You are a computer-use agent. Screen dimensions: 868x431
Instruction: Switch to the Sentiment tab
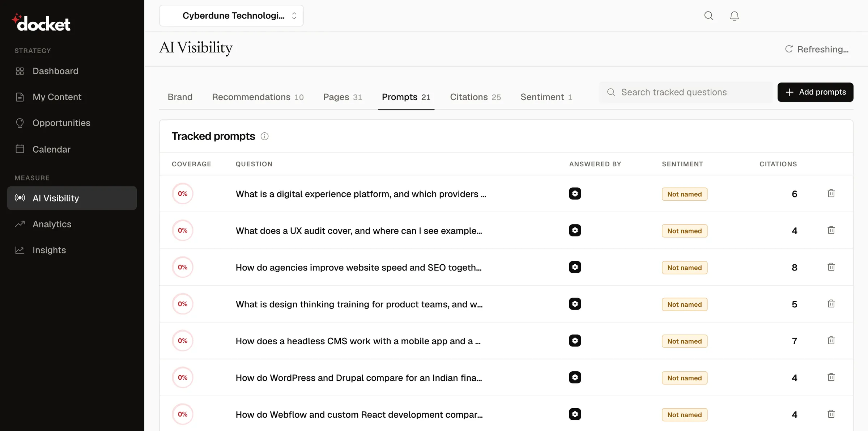546,97
